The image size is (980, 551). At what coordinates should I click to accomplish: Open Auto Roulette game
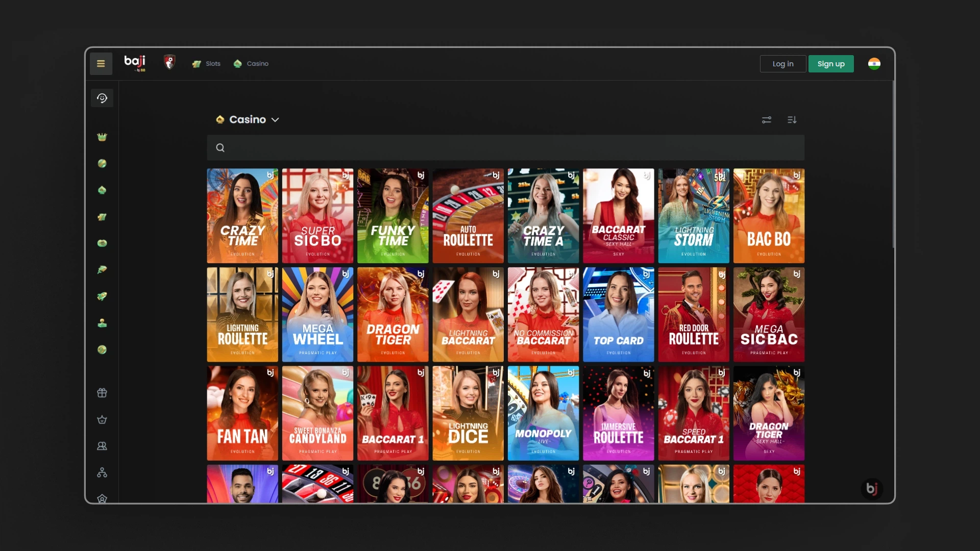click(468, 216)
